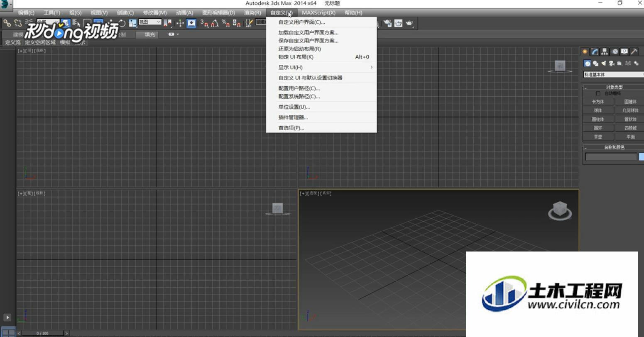Screen dimensions: 644x337
Task: Open 标准基本体 category dropdown
Action: pyautogui.click(x=614, y=75)
